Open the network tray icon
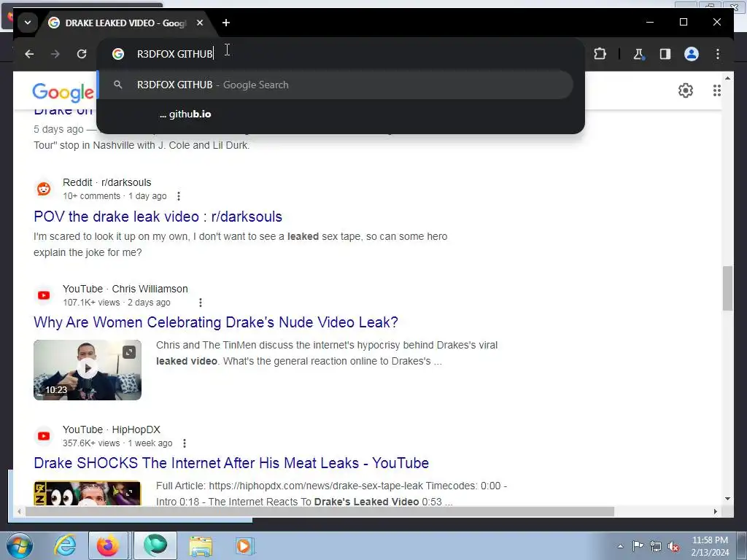Viewport: 747px width, 560px height. (x=656, y=546)
